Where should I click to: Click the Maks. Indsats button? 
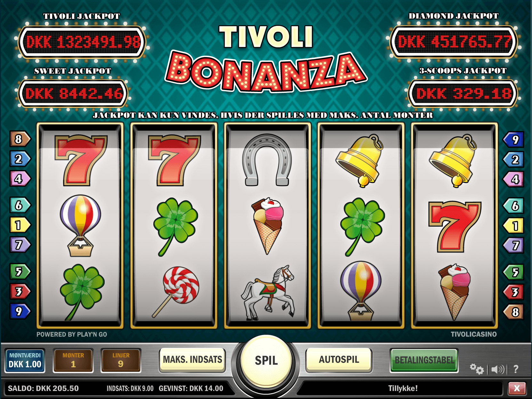tap(192, 360)
